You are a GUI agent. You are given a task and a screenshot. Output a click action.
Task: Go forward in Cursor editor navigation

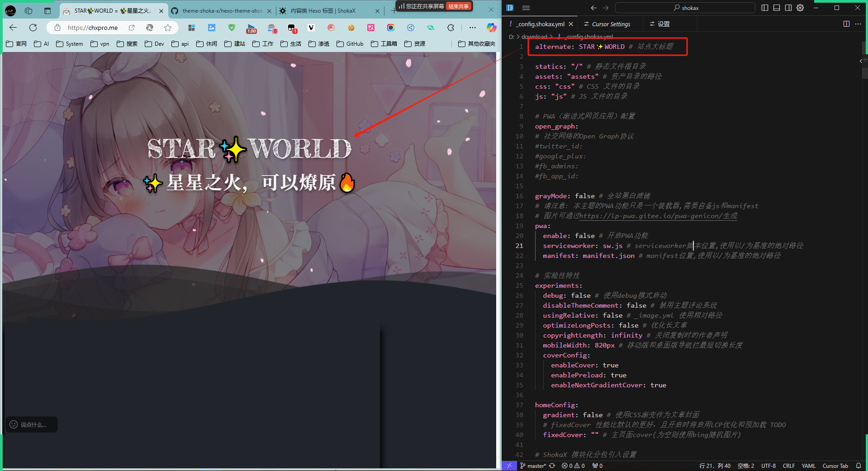606,8
